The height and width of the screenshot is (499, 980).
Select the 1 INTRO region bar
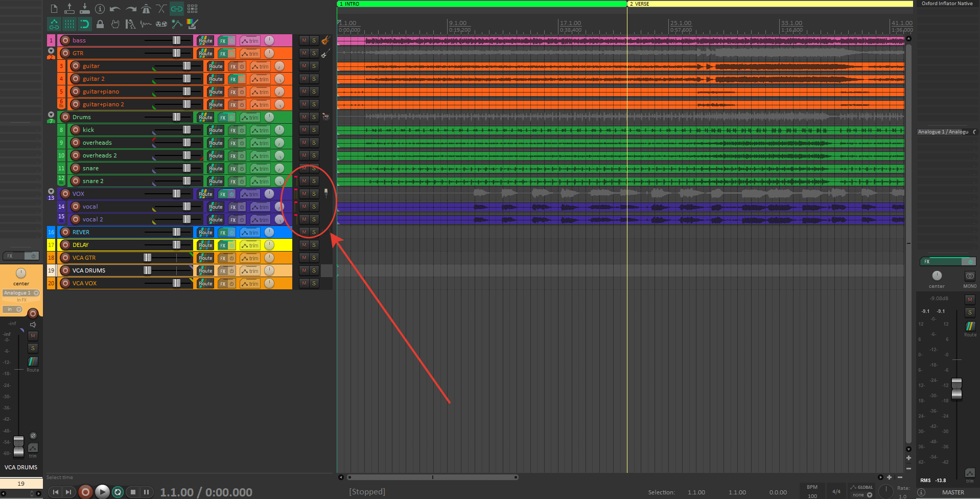click(481, 4)
